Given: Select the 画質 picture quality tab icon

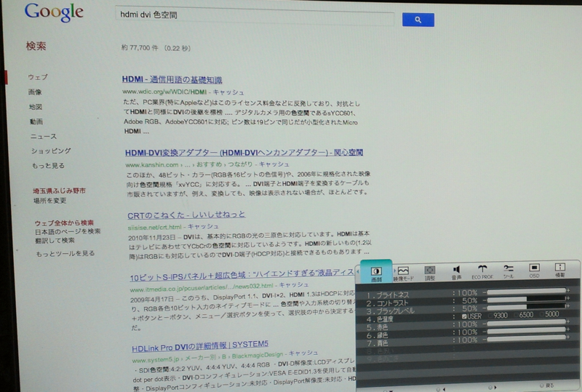Looking at the screenshot, I should (x=376, y=273).
